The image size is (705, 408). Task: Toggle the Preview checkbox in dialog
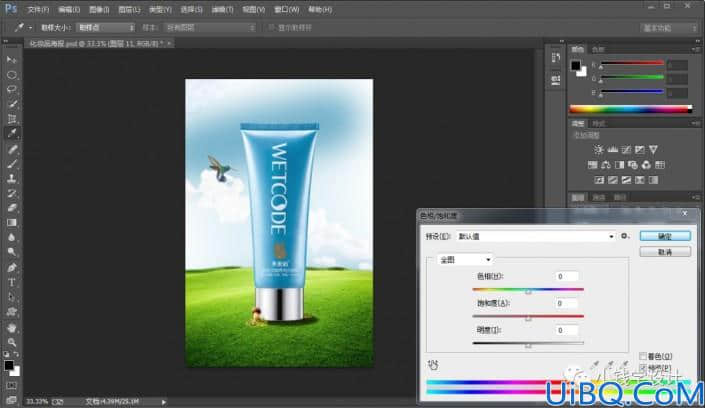pyautogui.click(x=643, y=368)
